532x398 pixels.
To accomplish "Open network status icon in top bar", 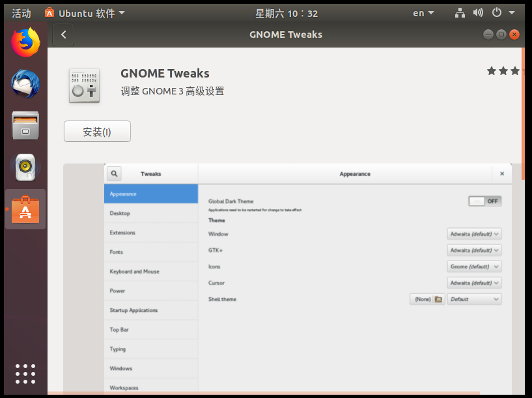I will tap(460, 13).
